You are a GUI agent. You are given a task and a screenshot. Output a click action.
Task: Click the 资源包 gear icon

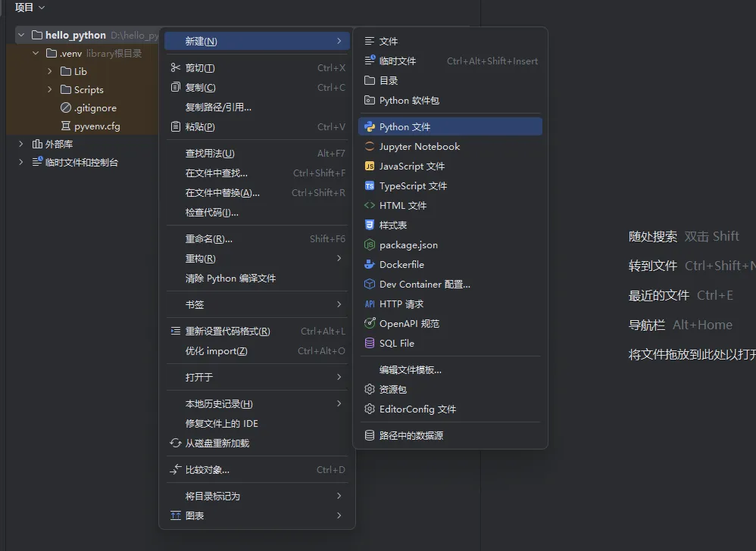(x=370, y=389)
